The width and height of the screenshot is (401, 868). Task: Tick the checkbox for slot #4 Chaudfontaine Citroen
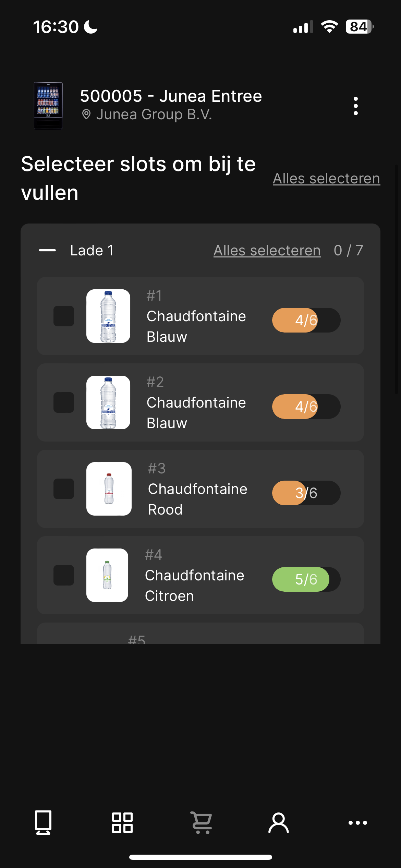pos(64,575)
